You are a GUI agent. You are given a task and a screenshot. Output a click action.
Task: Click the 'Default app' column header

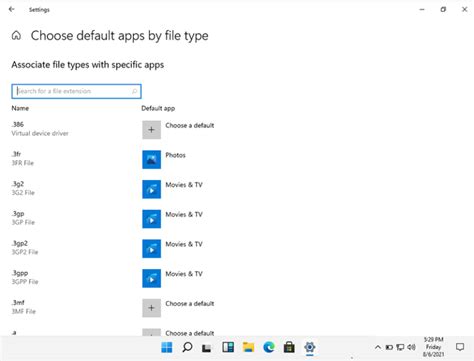[158, 108]
